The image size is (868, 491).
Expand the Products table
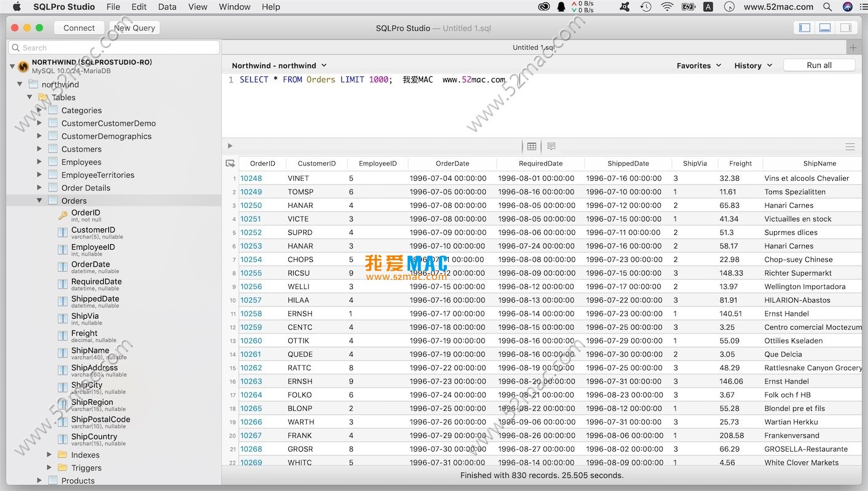click(x=39, y=481)
